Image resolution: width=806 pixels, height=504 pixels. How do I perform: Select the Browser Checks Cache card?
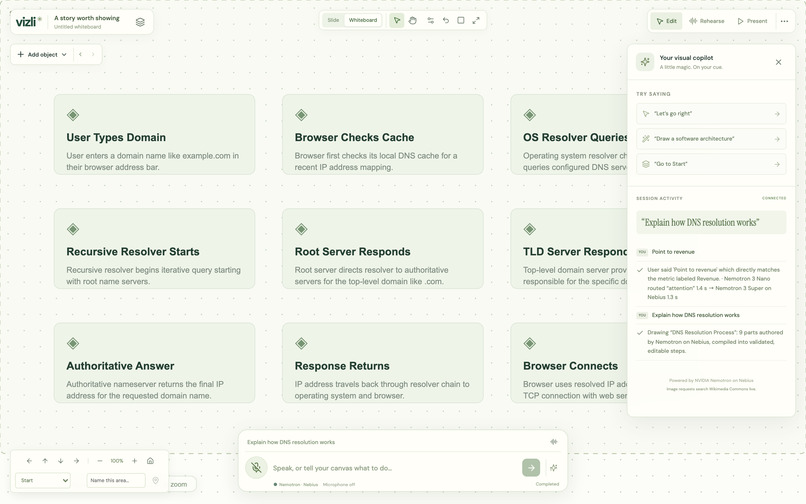(382, 134)
